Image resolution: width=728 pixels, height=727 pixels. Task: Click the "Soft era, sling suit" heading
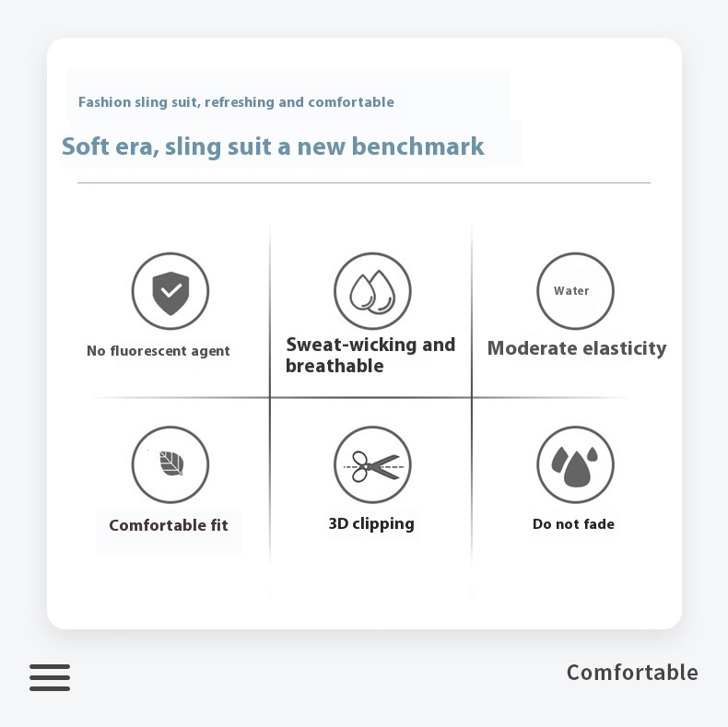[x=273, y=147]
